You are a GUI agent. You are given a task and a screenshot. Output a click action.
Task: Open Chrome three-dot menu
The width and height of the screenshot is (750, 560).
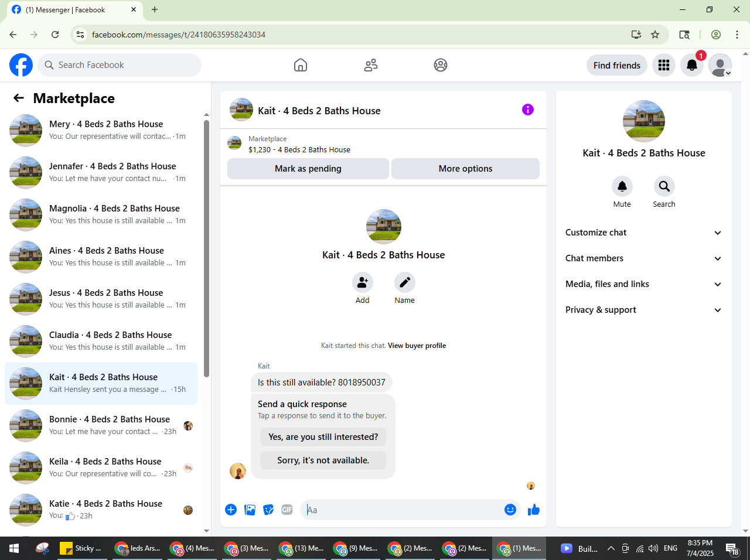[737, 35]
